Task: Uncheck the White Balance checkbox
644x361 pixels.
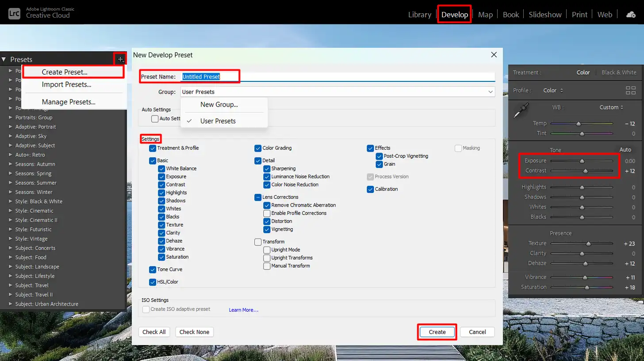Action: [161, 169]
